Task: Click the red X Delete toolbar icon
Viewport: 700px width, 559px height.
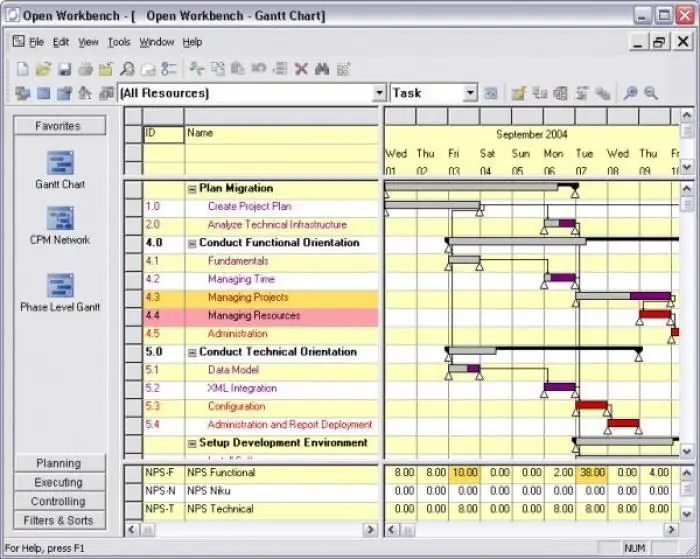Action: point(301,69)
